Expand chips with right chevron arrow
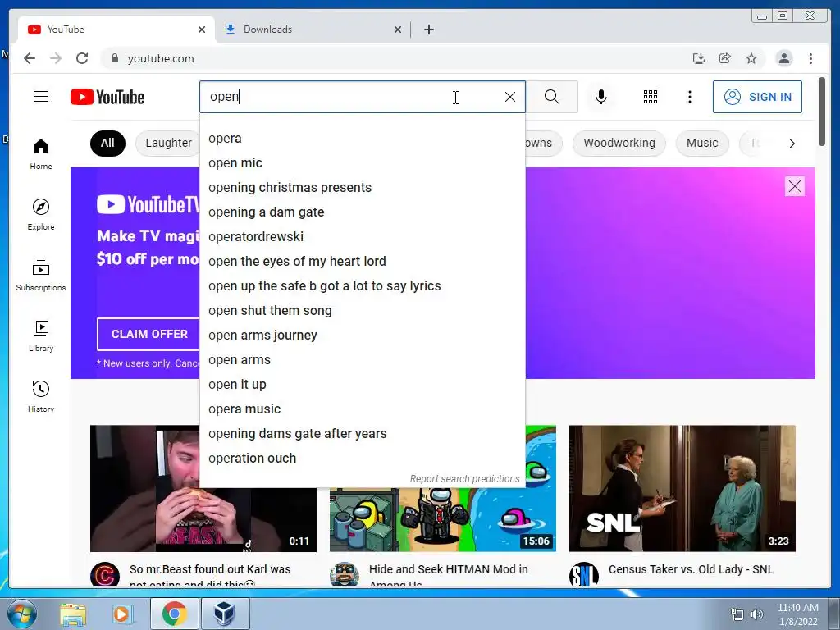 (792, 144)
